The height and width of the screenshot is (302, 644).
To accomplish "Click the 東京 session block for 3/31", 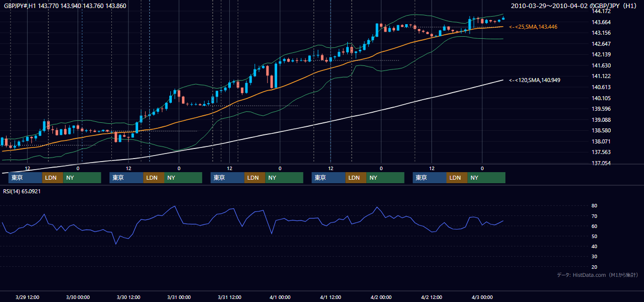I will click(227, 178).
